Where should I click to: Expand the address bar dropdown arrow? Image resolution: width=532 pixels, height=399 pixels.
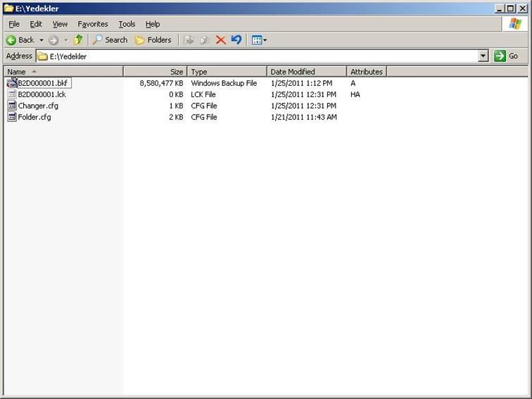tap(483, 56)
